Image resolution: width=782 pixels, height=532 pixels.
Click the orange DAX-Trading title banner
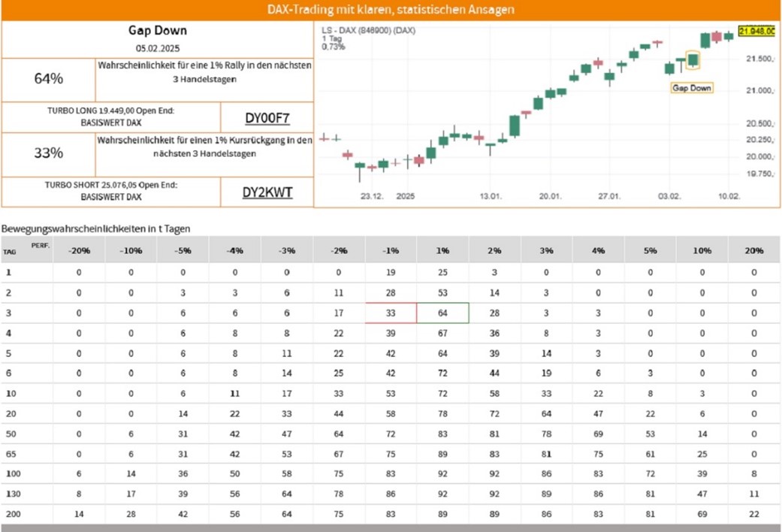pos(391,10)
